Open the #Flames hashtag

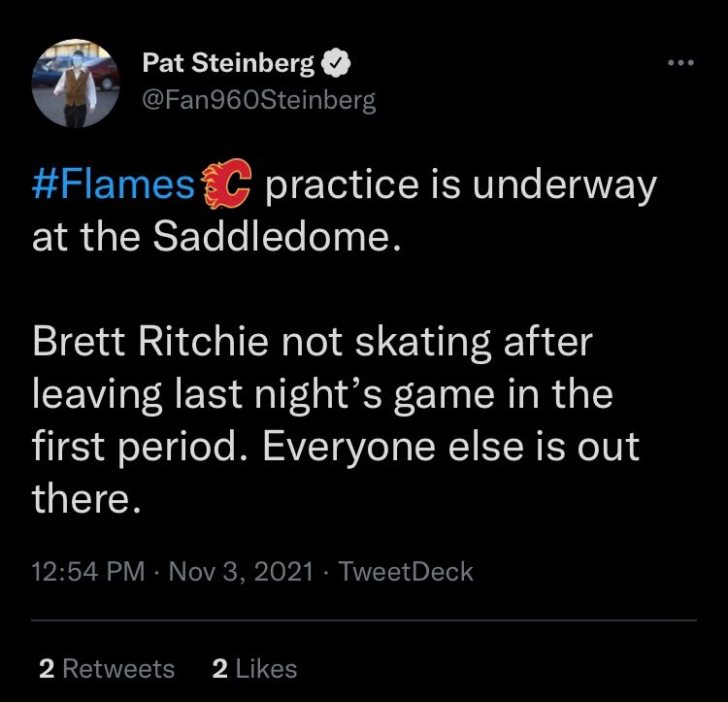point(114,184)
